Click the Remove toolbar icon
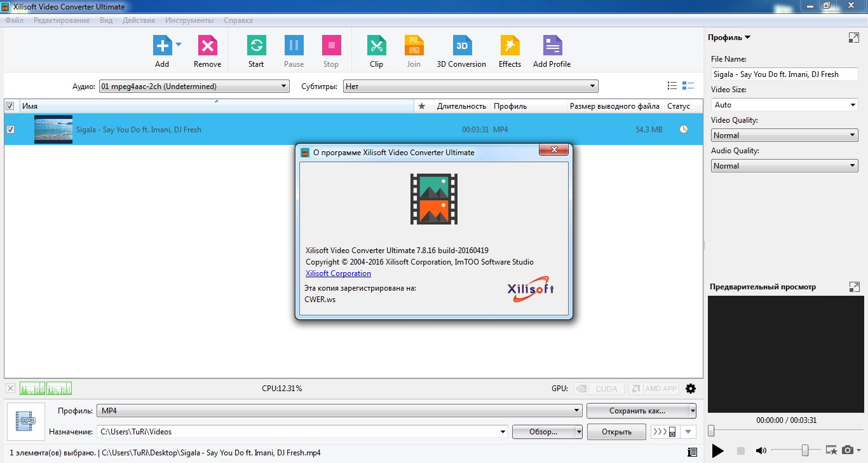This screenshot has height=463, width=868. tap(207, 46)
